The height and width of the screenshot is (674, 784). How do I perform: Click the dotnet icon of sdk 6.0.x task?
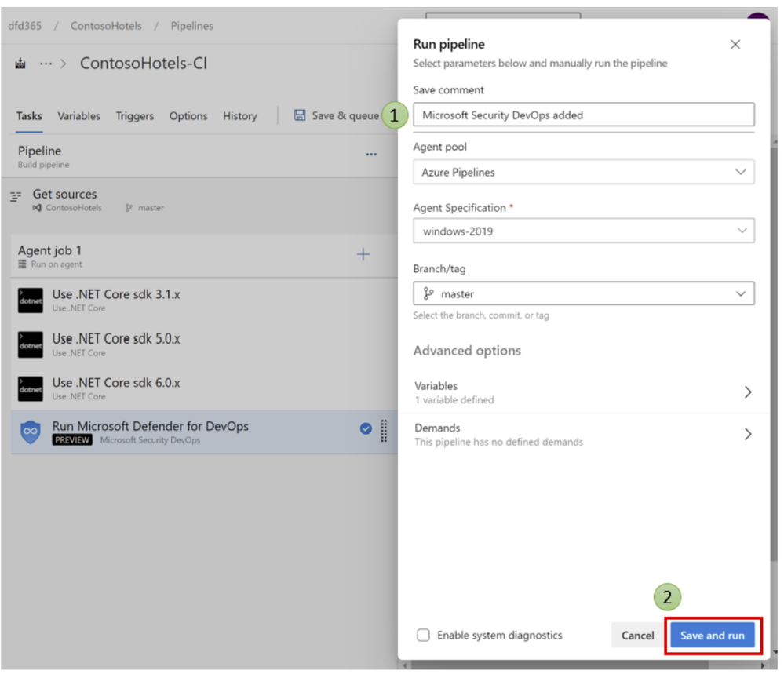(31, 389)
